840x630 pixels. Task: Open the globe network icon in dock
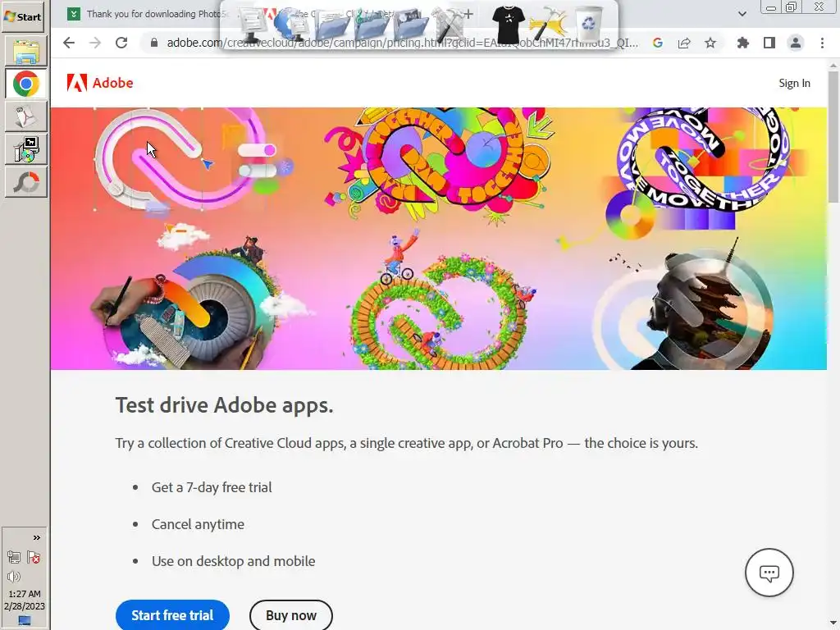[290, 24]
